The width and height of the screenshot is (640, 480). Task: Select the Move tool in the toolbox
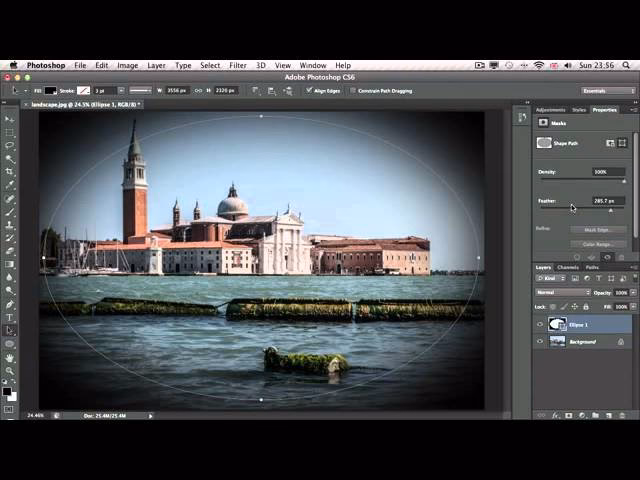point(9,119)
